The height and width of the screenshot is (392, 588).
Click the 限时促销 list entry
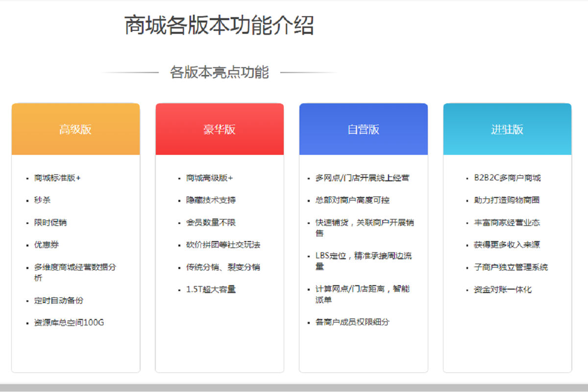pos(50,222)
